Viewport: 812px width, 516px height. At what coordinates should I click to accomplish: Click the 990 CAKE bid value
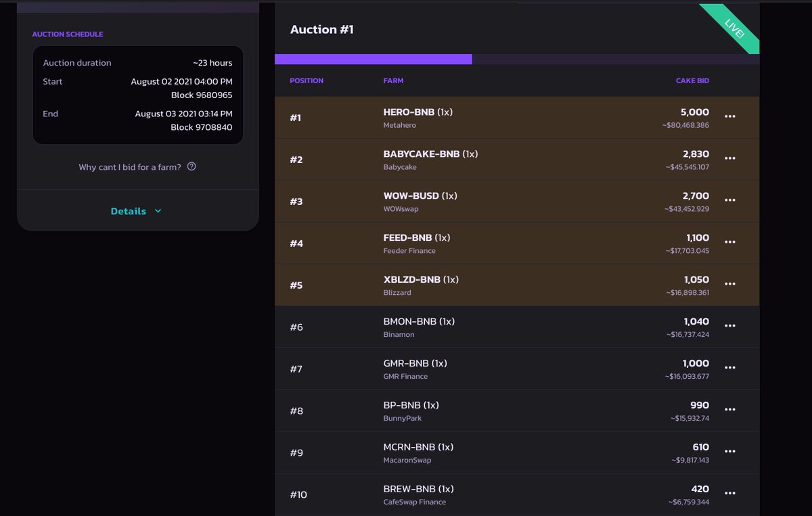(700, 406)
